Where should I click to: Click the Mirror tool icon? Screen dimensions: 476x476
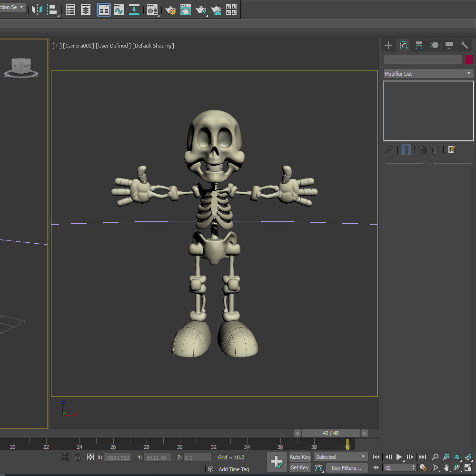pyautogui.click(x=37, y=10)
